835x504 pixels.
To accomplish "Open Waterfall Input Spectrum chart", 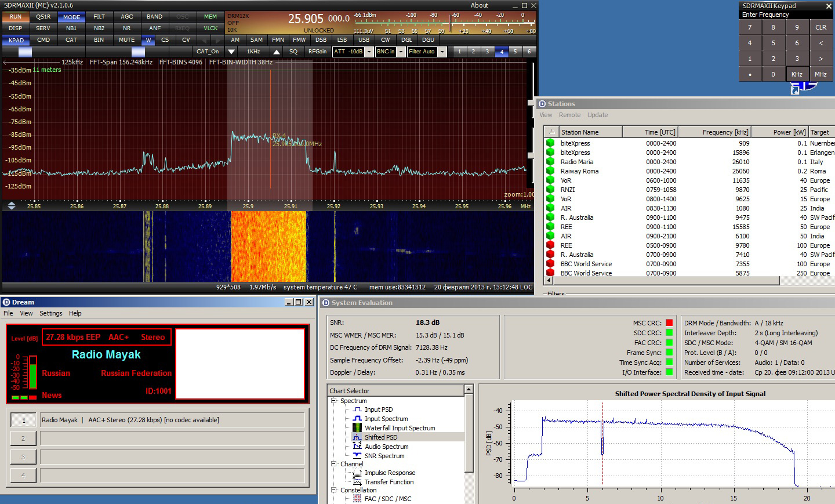I will (x=400, y=428).
